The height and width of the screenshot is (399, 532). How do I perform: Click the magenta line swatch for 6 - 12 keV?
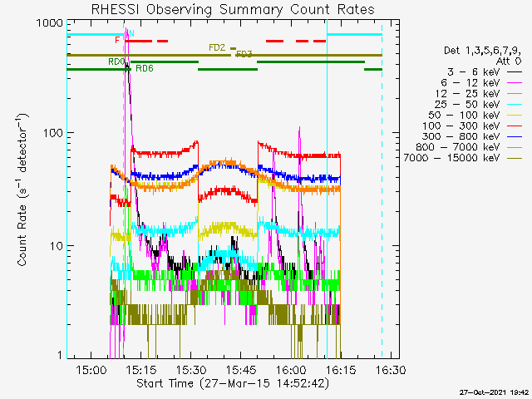click(515, 83)
